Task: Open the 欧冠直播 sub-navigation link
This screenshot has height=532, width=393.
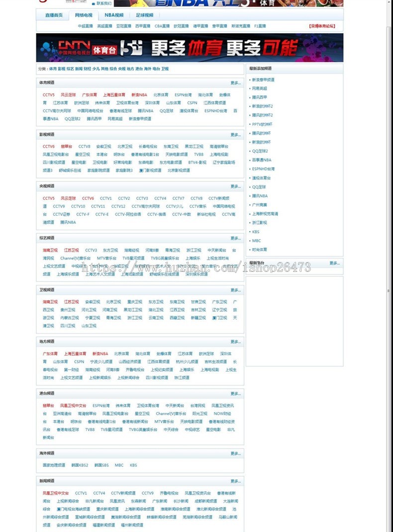Action: [181, 26]
